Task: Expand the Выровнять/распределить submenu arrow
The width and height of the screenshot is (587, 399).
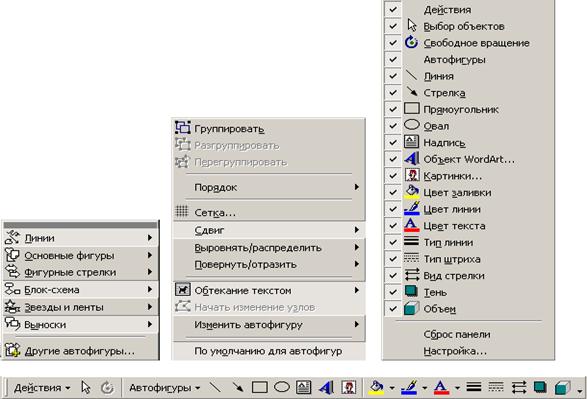Action: click(x=357, y=247)
